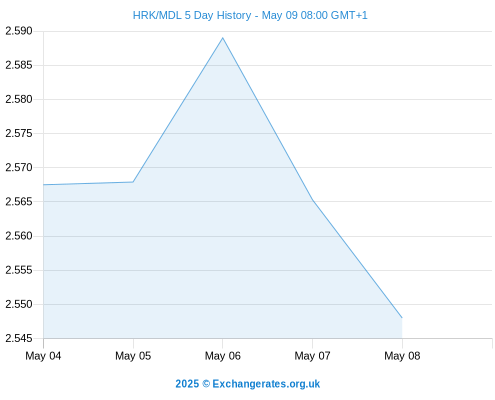Click the line's starting point at May 04

click(44, 185)
